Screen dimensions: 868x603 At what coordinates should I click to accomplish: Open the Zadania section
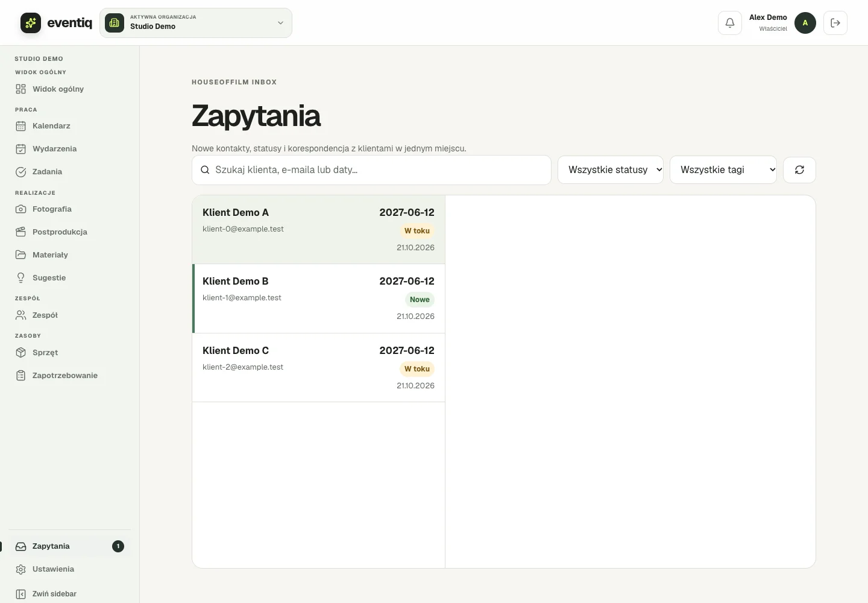[69, 172]
